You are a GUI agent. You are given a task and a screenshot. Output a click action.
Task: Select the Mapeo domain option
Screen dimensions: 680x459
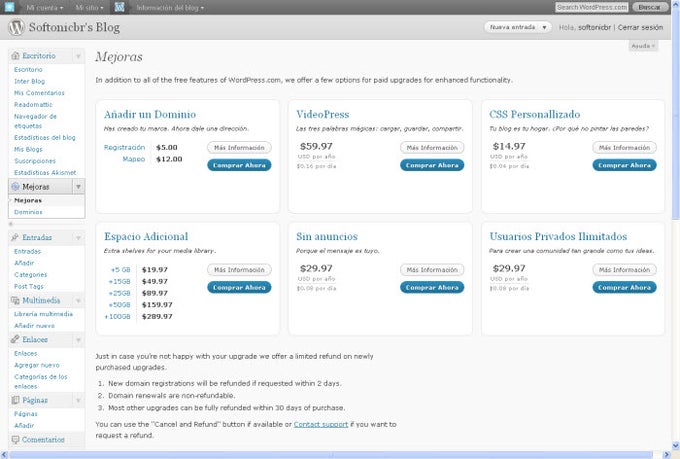134,159
